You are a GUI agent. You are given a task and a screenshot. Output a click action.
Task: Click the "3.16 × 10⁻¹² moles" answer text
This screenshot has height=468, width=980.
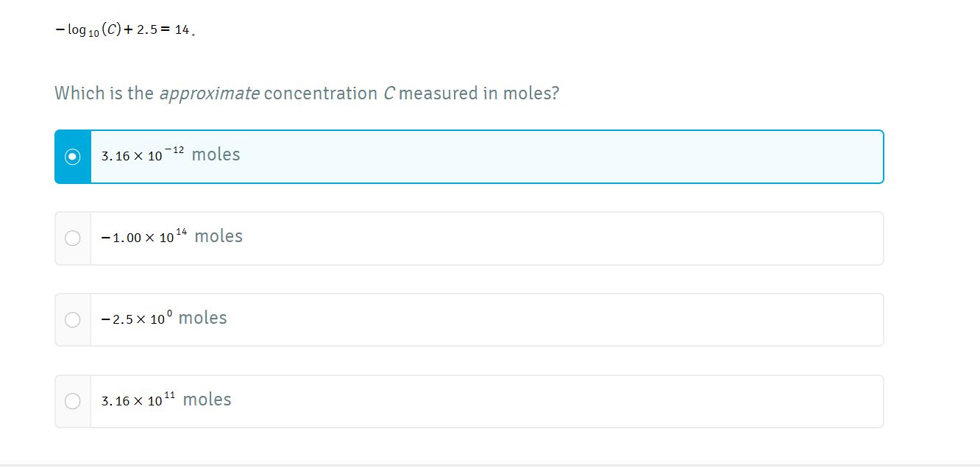(x=171, y=155)
